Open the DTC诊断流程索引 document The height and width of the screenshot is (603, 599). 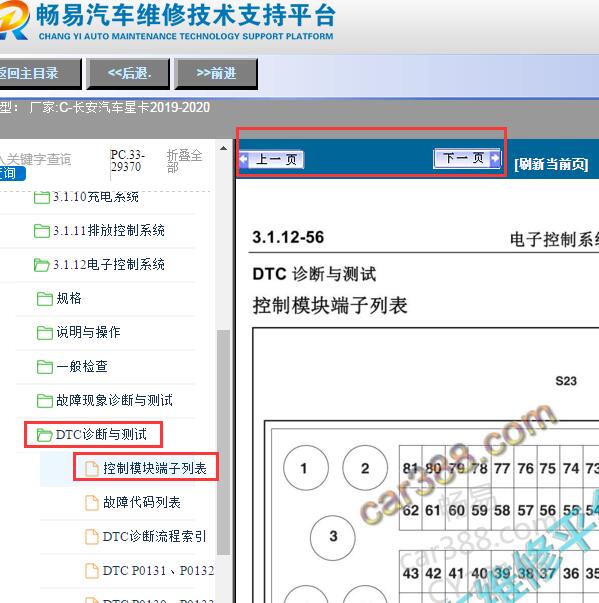155,536
